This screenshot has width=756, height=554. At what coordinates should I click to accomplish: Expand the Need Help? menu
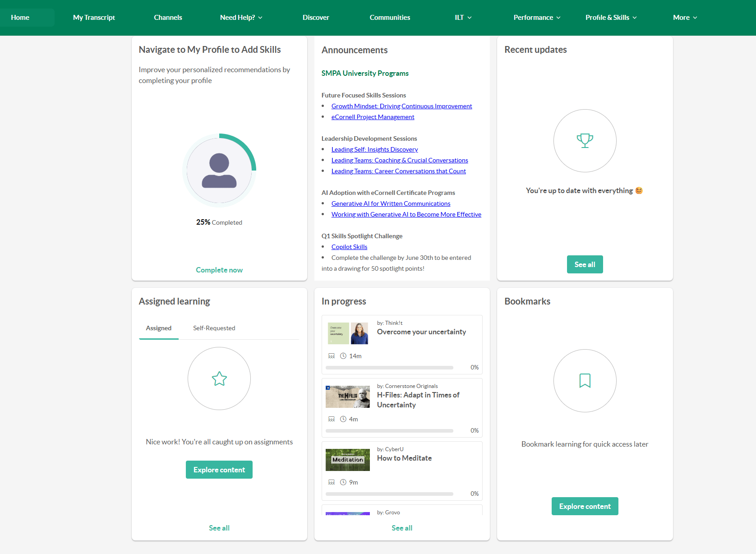point(241,18)
